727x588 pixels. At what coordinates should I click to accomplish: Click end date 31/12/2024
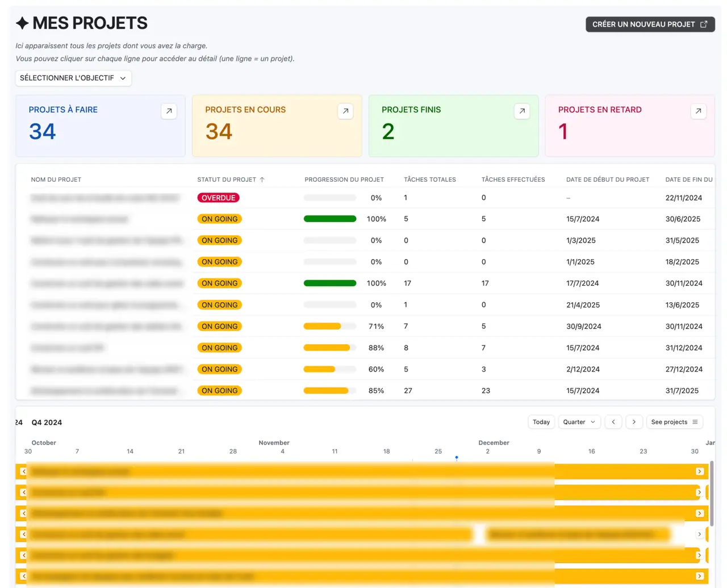[684, 348]
